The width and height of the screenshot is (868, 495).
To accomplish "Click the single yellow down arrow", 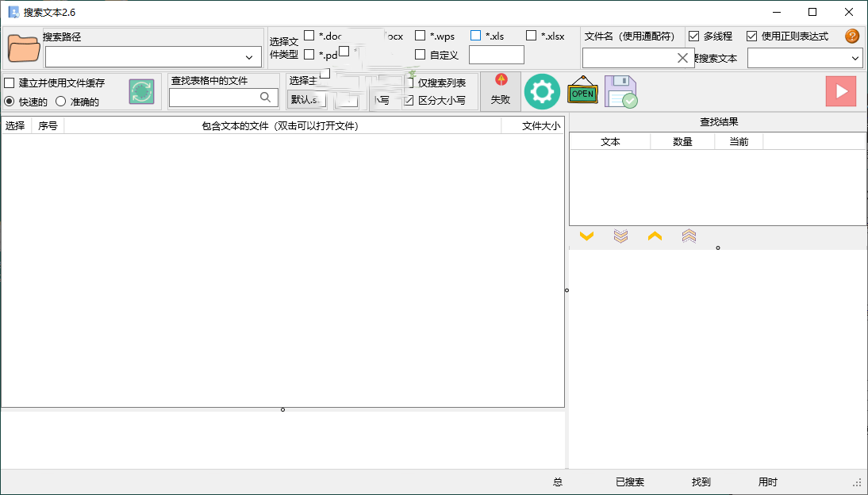I will coord(586,236).
